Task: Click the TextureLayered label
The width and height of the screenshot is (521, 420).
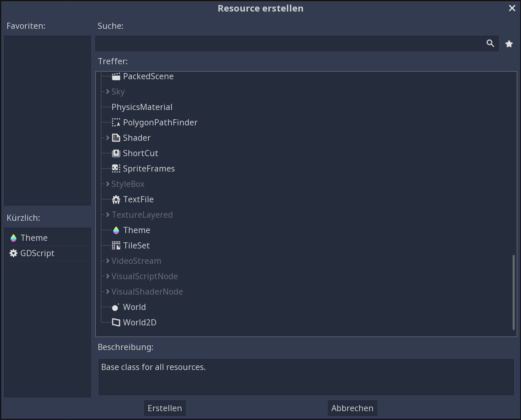Action: (142, 215)
